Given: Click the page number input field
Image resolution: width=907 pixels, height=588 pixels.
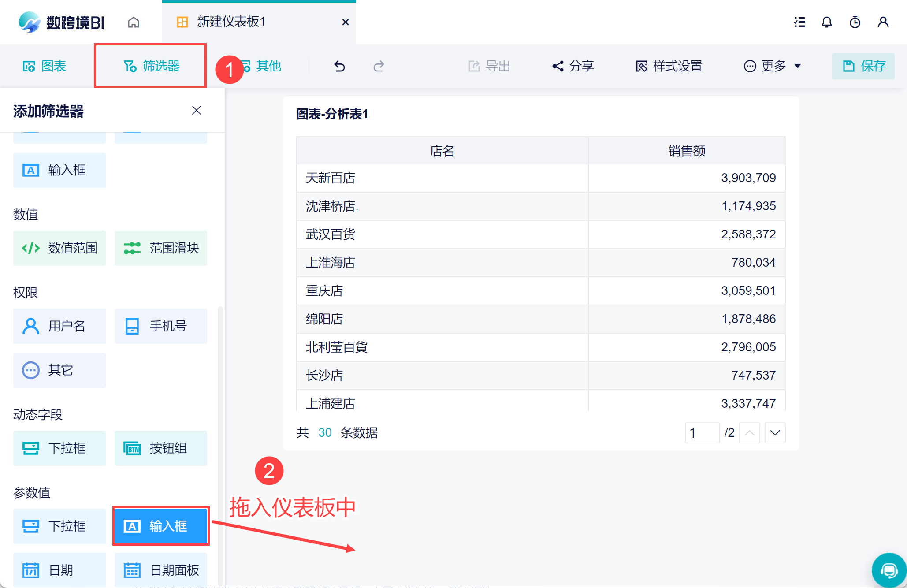Looking at the screenshot, I should pyautogui.click(x=703, y=433).
